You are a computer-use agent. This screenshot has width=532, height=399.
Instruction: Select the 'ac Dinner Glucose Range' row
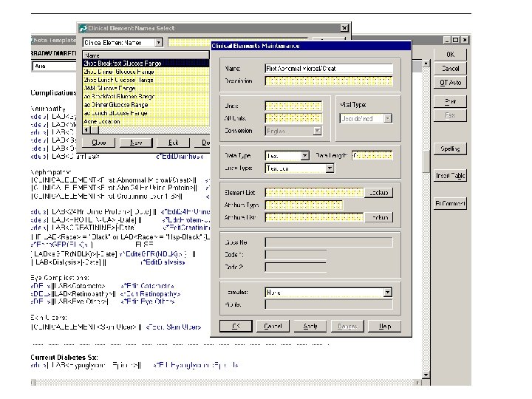point(146,105)
